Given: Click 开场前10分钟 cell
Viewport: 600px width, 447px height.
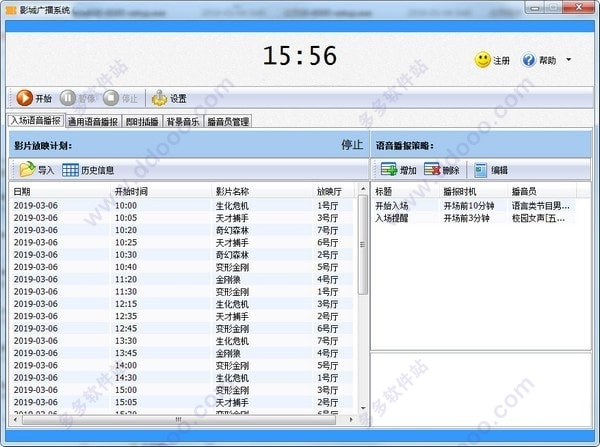Looking at the screenshot, I should click(x=469, y=206).
